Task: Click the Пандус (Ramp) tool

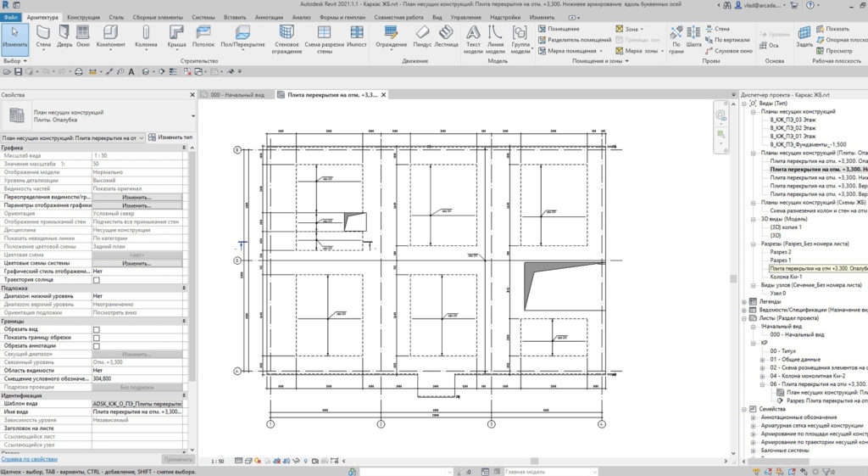Action: coord(421,34)
